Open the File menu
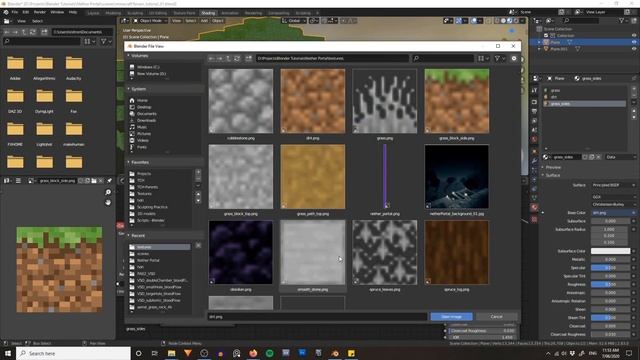Image resolution: width=640 pixels, height=360 pixels. tap(15, 12)
